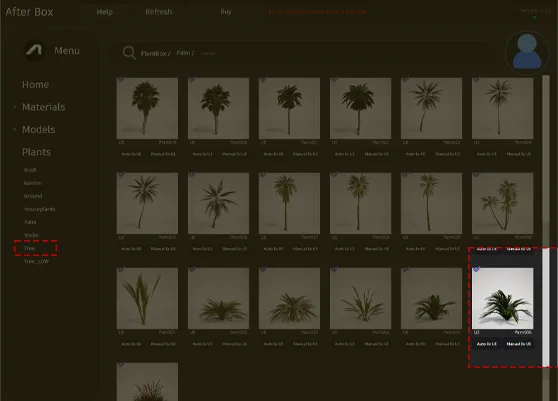Select the Tree category
This screenshot has width=558, height=401.
[x=29, y=248]
